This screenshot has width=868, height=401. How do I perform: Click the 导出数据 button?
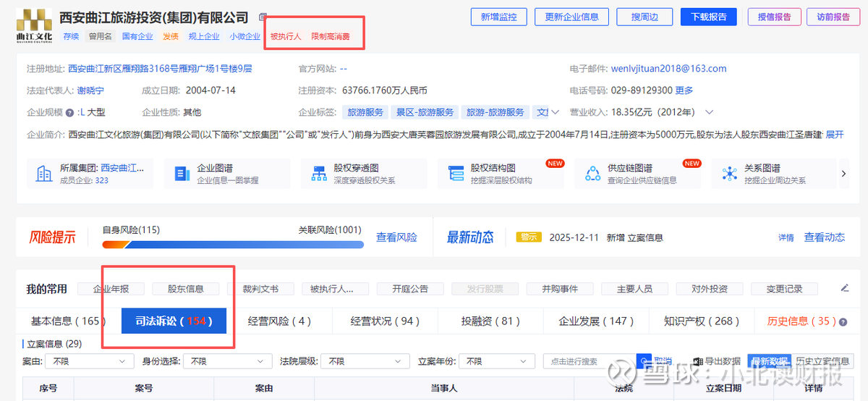pos(716,361)
